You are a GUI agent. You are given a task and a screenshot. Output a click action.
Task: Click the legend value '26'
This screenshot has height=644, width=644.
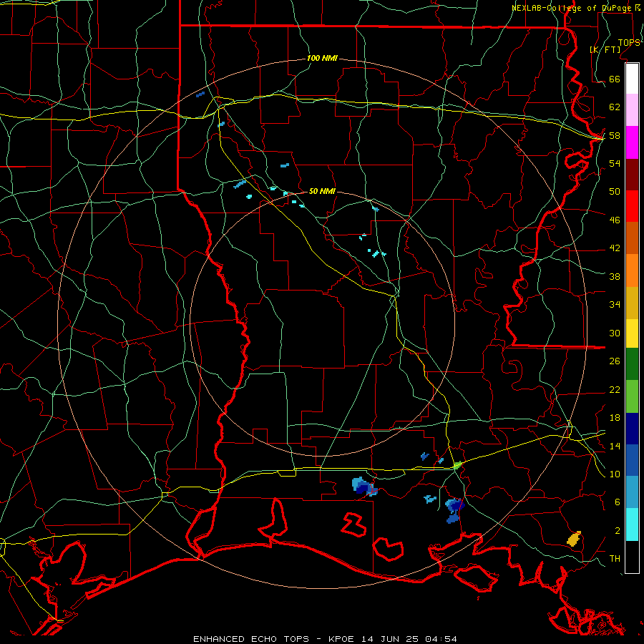click(615, 361)
